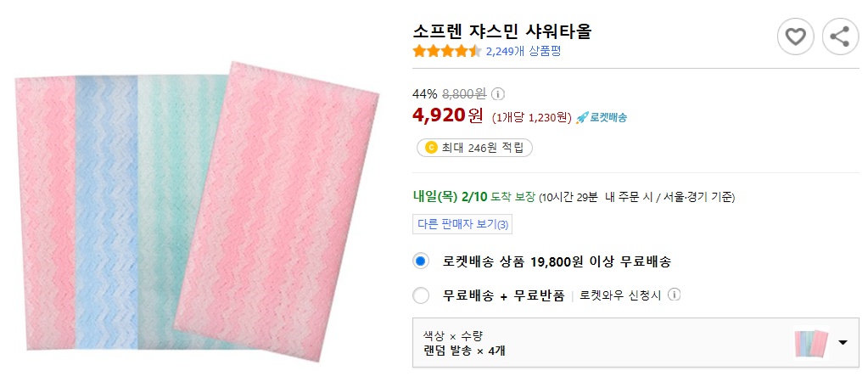Click the gold coin 적립 icon
868x382 pixels.
[x=430, y=148]
